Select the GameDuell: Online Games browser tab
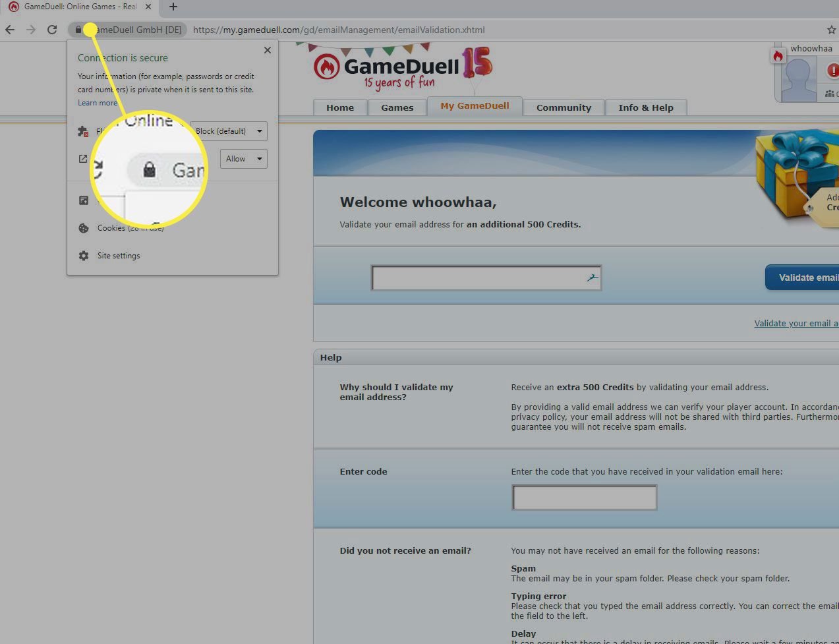 click(80, 7)
